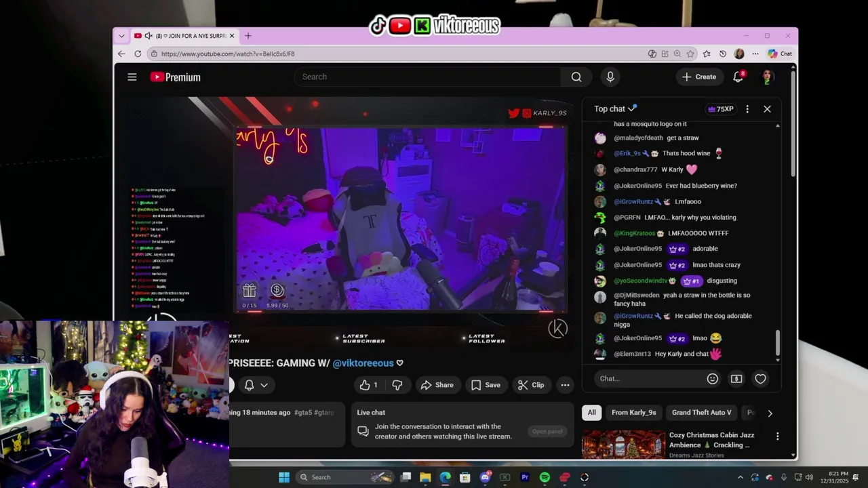The image size is (868, 488).
Task: Click the gift icon on stream overlay
Action: [x=250, y=291]
